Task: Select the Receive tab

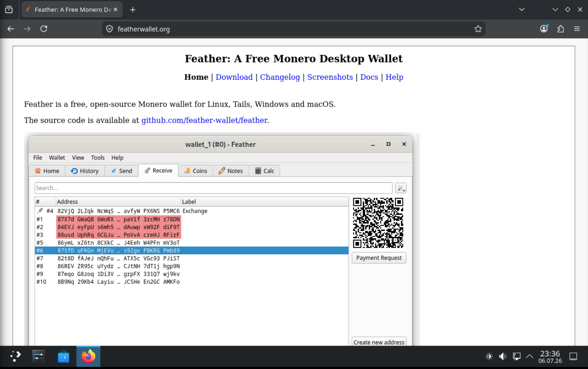Action: click(x=158, y=171)
